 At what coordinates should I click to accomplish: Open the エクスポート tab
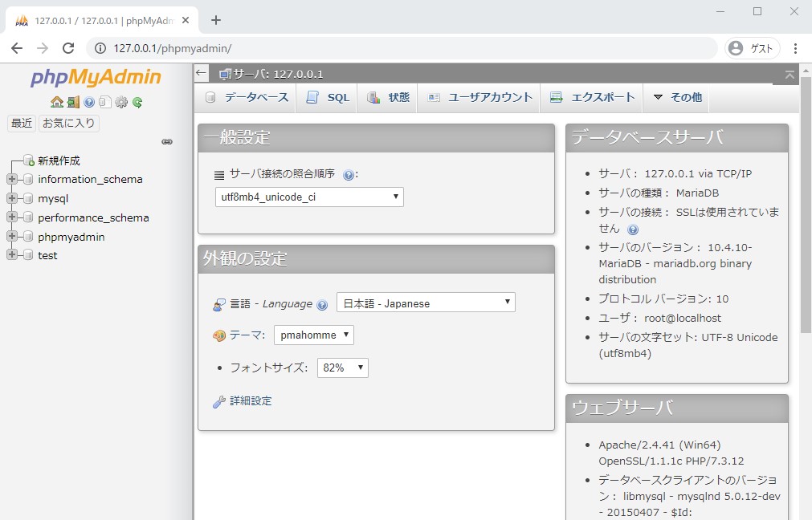click(593, 97)
